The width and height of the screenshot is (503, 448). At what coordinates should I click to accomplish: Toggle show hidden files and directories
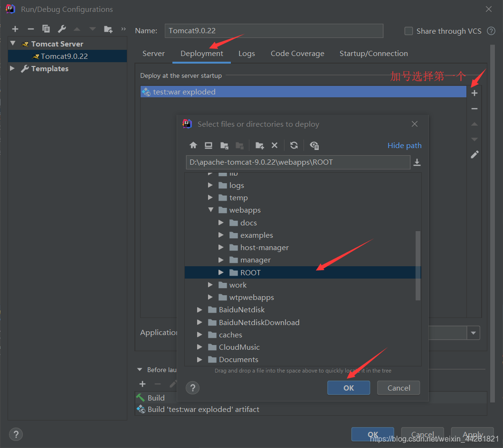[x=314, y=146]
